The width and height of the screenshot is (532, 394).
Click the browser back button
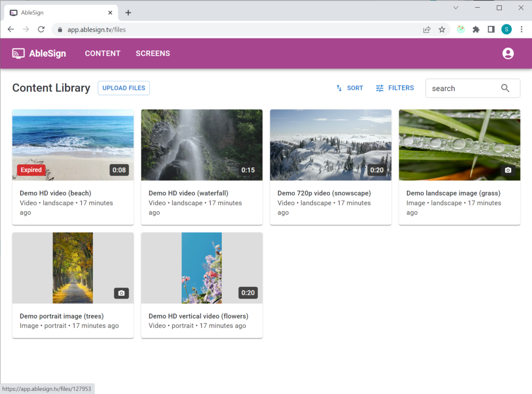[x=10, y=30]
